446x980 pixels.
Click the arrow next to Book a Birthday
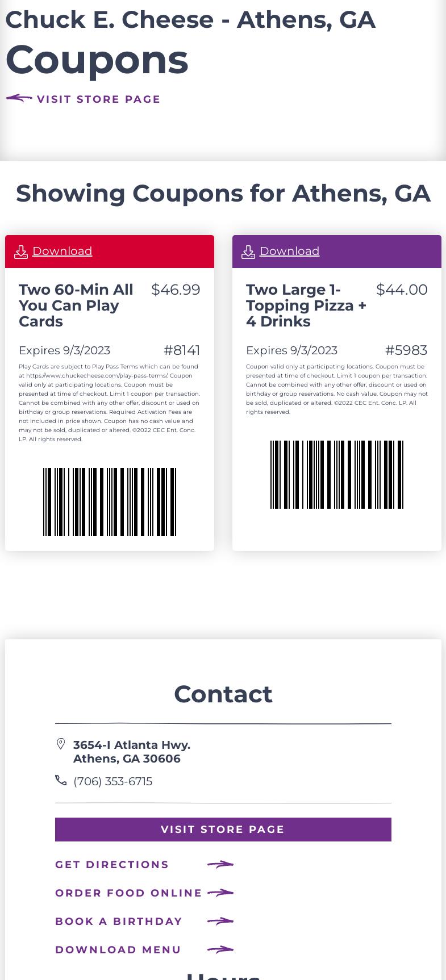point(220,921)
